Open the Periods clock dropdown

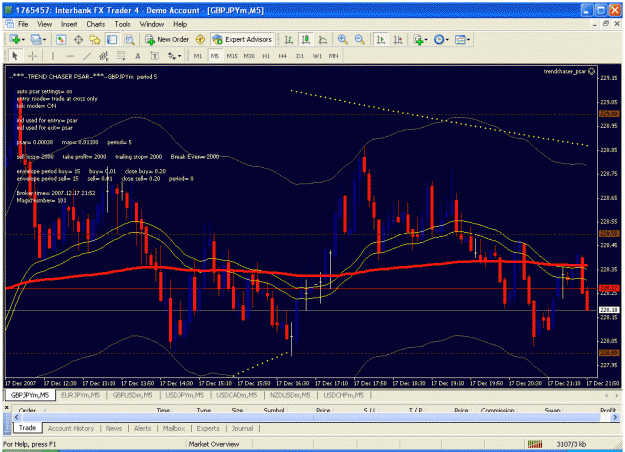441,39
